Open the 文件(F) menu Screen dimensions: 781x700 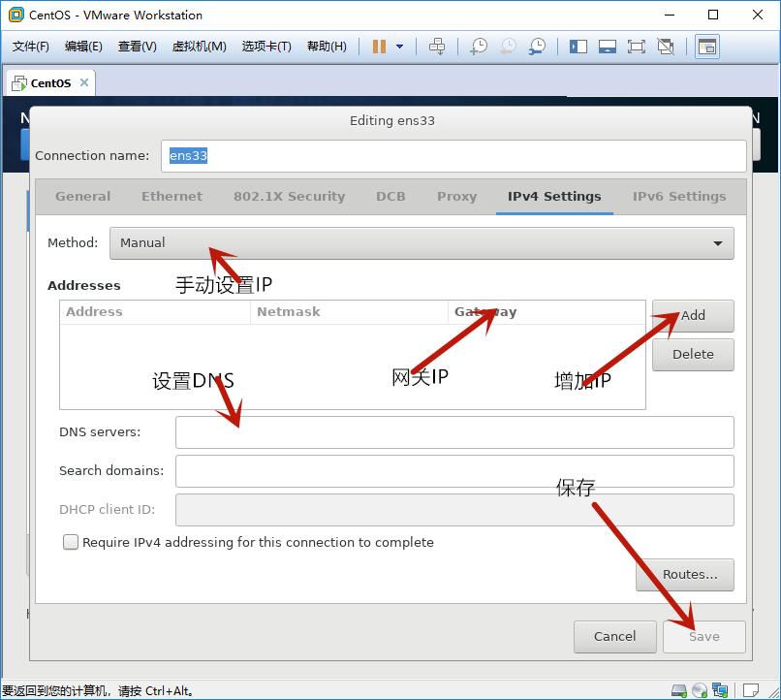(31, 47)
